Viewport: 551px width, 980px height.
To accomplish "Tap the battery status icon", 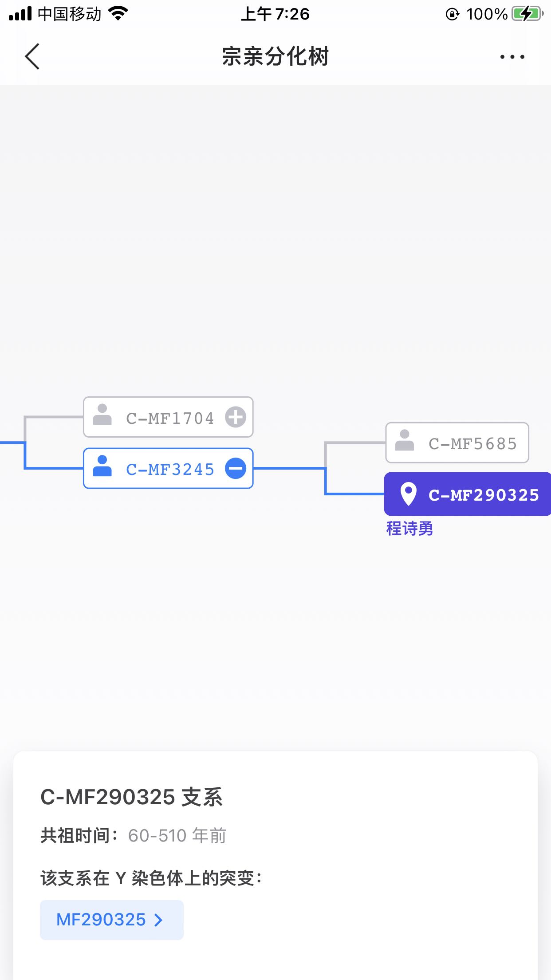I will (527, 14).
